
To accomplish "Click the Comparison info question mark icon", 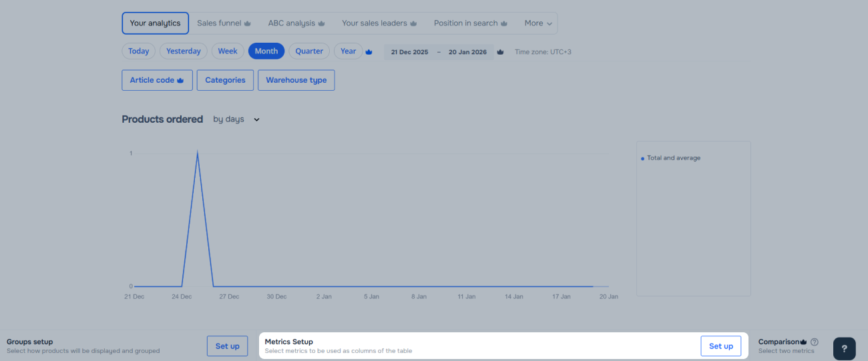I will tap(815, 342).
